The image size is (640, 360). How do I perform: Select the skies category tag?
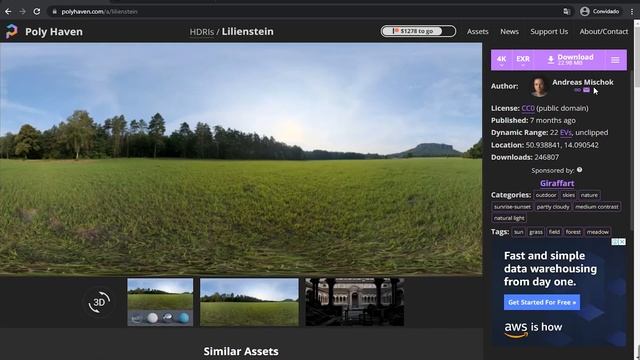568,195
